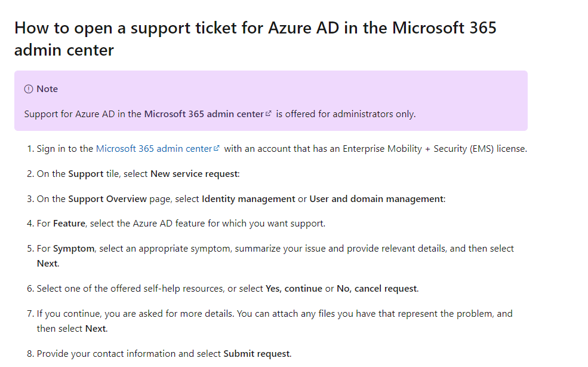The height and width of the screenshot is (367, 588).
Task: Click bold 'Next' at end of step 5
Action: (47, 264)
